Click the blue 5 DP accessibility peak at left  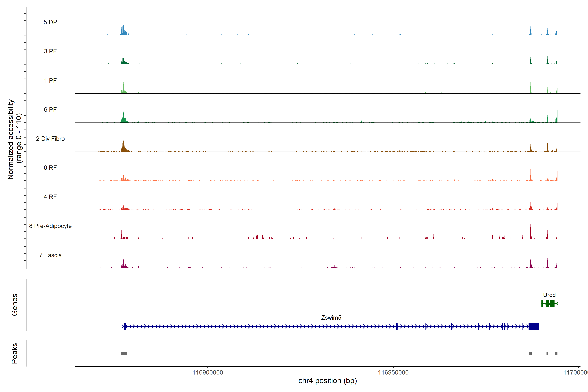pyautogui.click(x=123, y=30)
